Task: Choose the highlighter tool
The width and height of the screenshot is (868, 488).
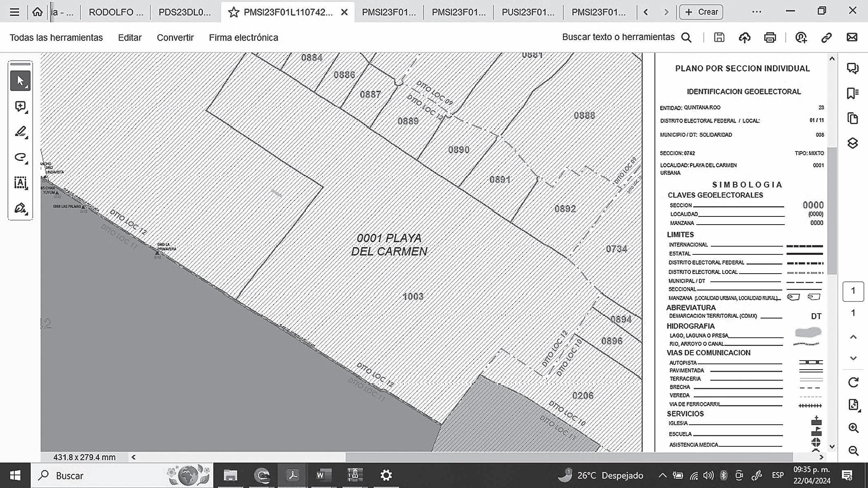Action: coord(20,132)
